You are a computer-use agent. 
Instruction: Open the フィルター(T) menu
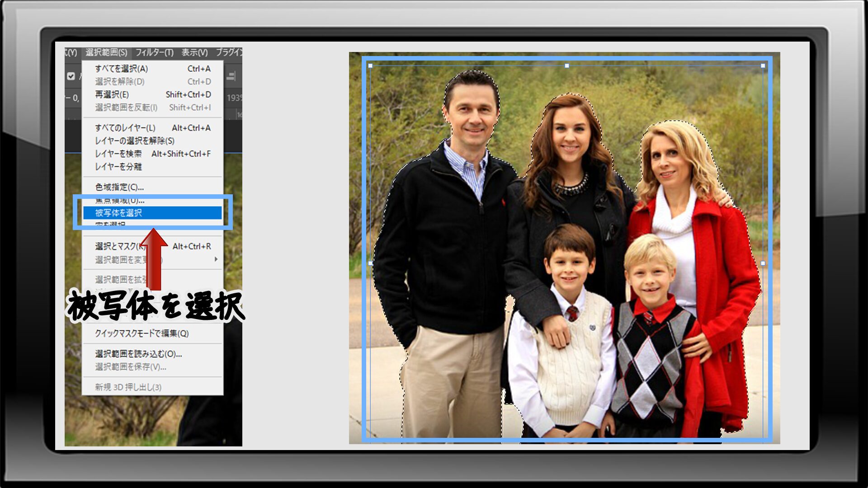click(x=154, y=52)
